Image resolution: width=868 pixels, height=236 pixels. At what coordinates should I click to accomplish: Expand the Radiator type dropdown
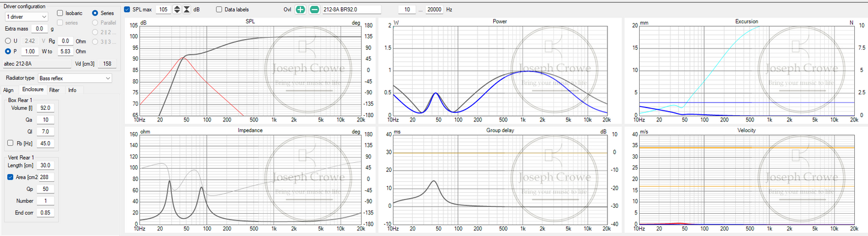tap(74, 78)
